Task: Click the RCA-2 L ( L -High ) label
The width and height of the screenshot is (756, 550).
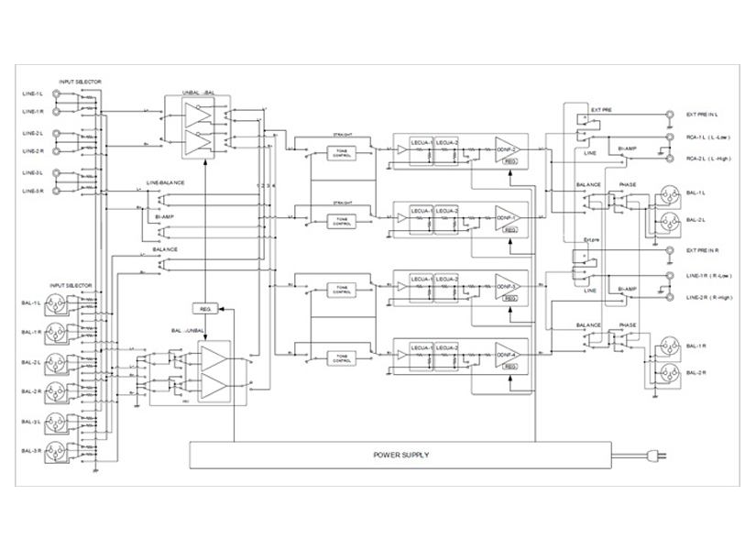Action: tap(708, 159)
